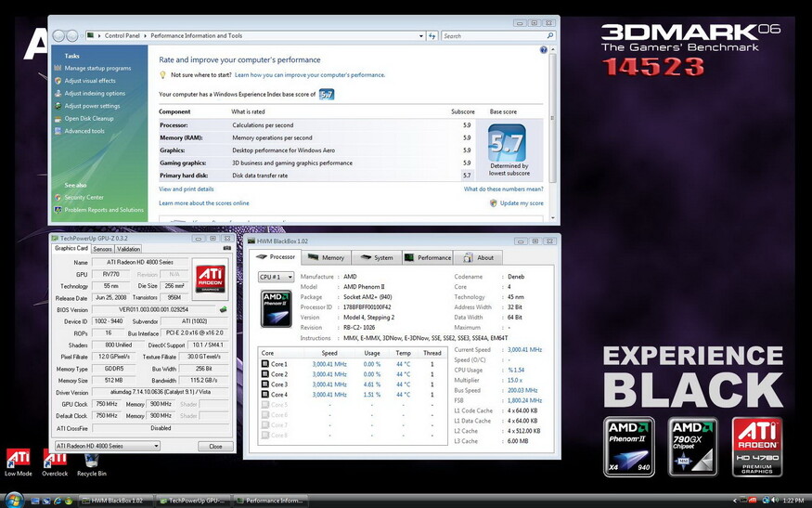Click the network icon in the system tray
This screenshot has height=508, width=812.
(766, 501)
